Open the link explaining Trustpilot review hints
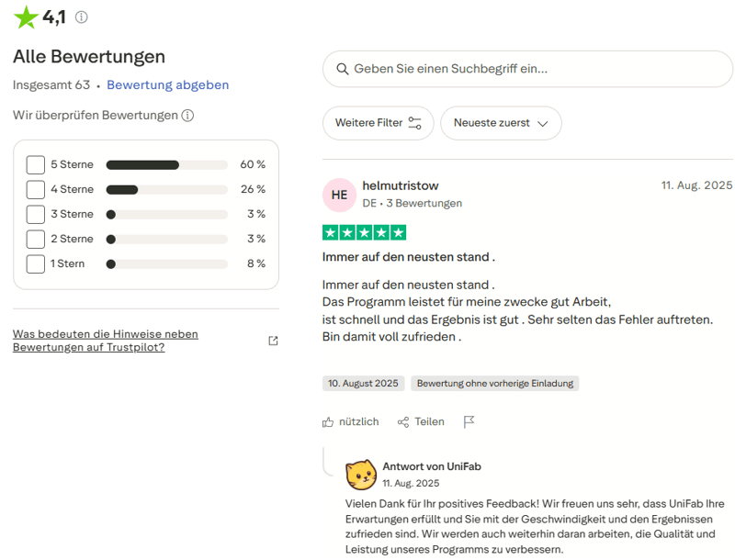 click(104, 340)
